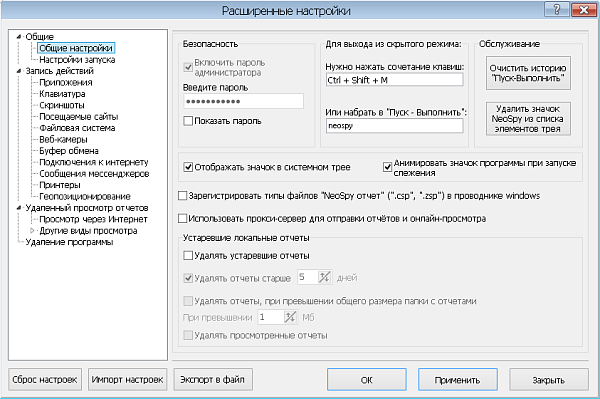Screen dimensions: 600x399
Task: Select Общие настройки in the tree
Action: point(76,48)
